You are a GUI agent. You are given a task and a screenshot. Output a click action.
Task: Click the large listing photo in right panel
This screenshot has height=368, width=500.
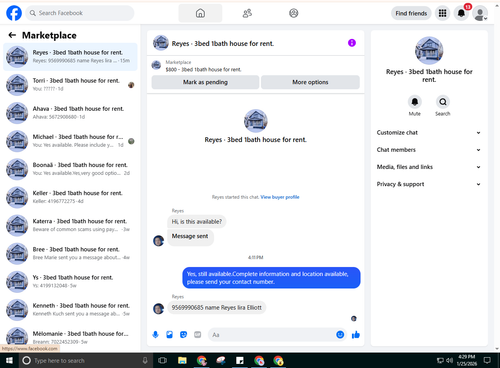click(x=429, y=50)
